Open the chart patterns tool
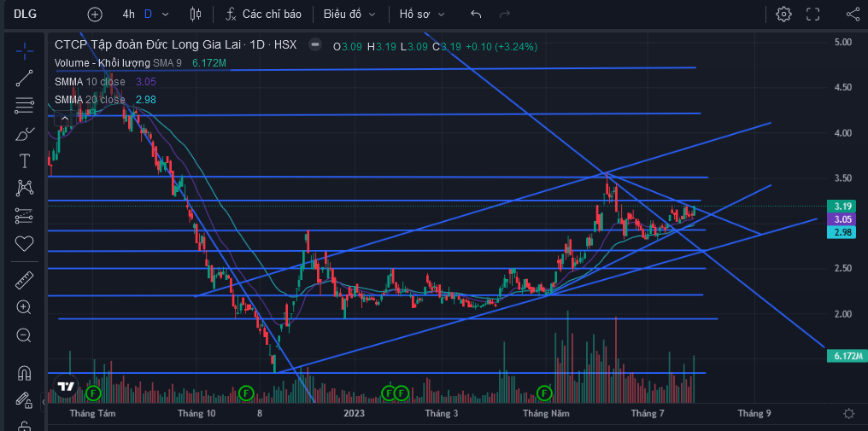This screenshot has height=431, width=868. pos(25,188)
